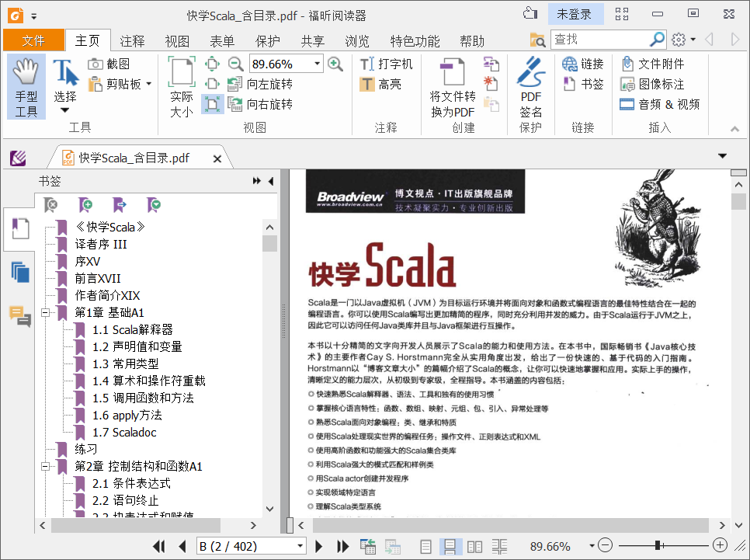Switch to the 特色功能 ribbon tab
Screen dimensions: 750x560
[415, 41]
